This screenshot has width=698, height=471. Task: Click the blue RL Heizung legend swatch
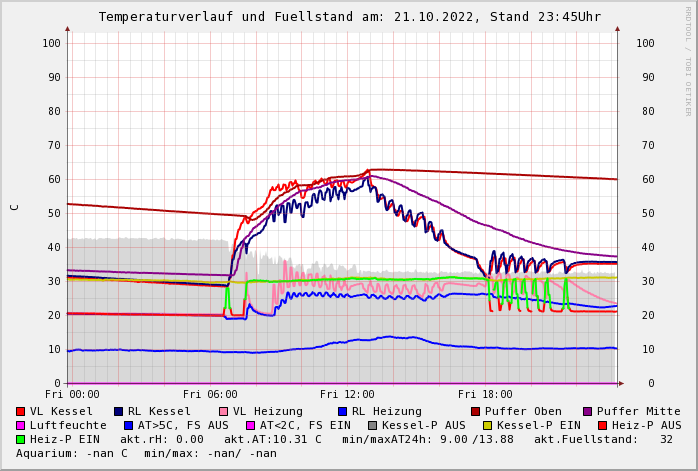click(342, 411)
